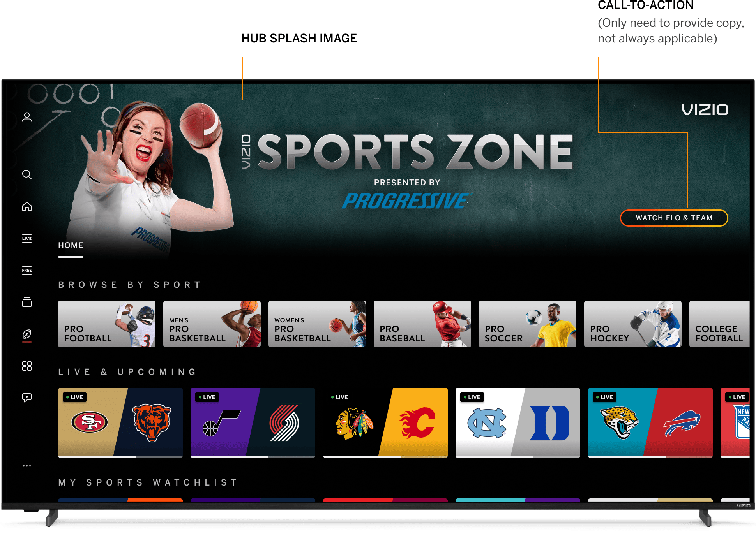Image resolution: width=756 pixels, height=542 pixels.
Task: Open the Pro Hockey category tile
Action: tap(633, 324)
